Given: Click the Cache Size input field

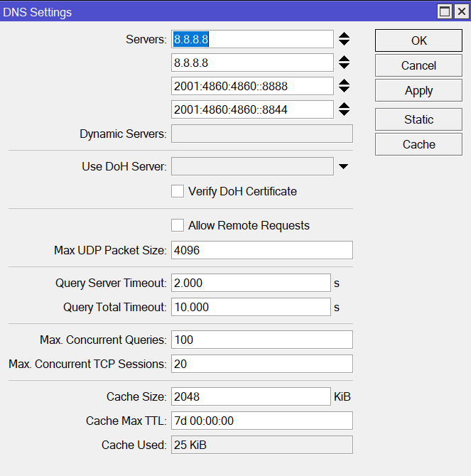Looking at the screenshot, I should [250, 396].
